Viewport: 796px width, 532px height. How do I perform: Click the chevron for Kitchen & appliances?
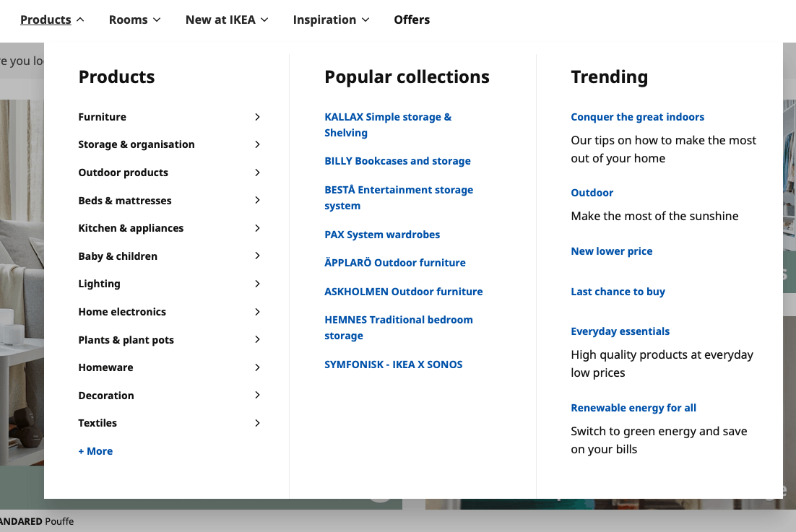tap(257, 228)
